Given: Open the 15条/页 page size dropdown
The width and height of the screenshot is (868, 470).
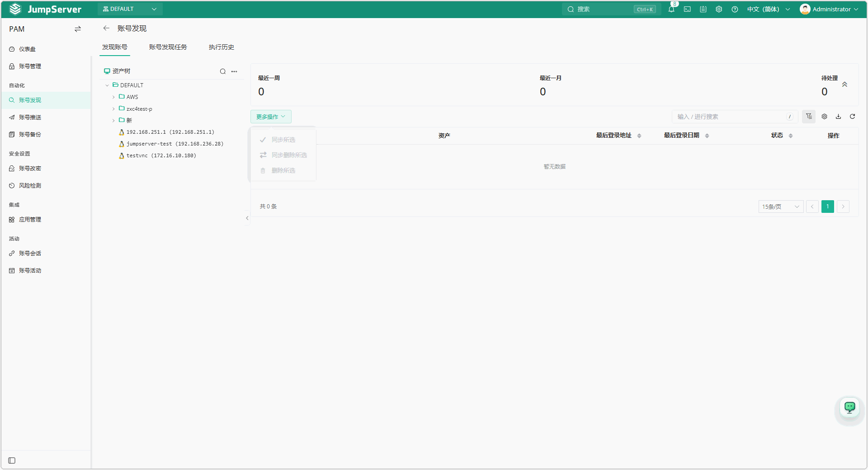Looking at the screenshot, I should [x=781, y=207].
